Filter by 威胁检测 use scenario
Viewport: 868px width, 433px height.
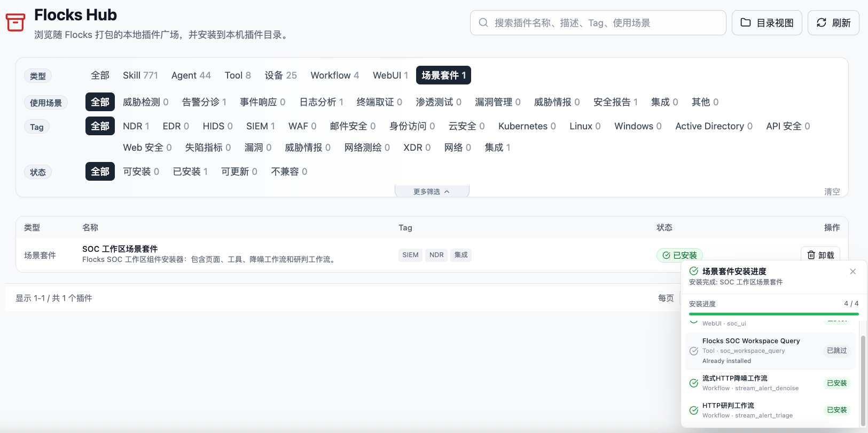(x=146, y=102)
